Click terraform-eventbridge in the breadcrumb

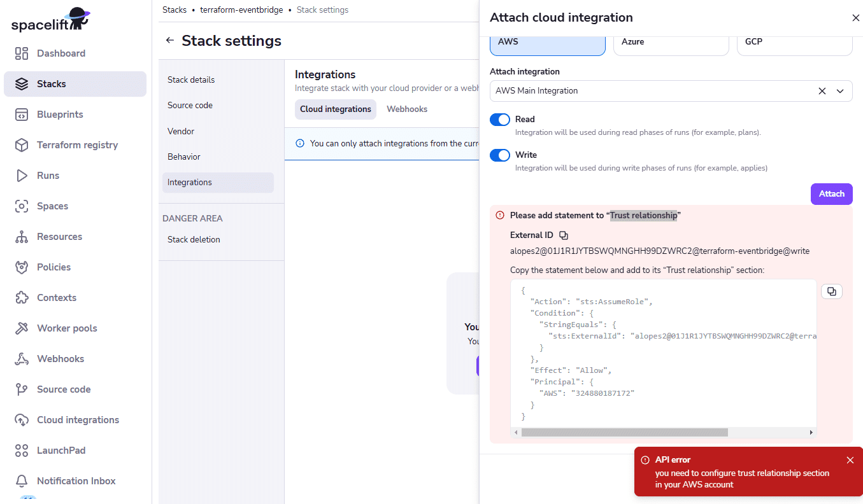tap(241, 10)
